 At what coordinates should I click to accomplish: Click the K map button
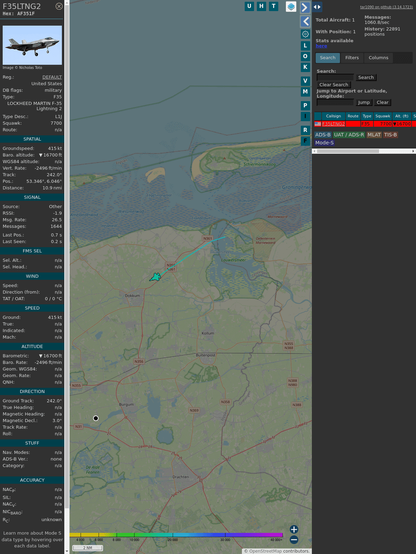coord(305,67)
